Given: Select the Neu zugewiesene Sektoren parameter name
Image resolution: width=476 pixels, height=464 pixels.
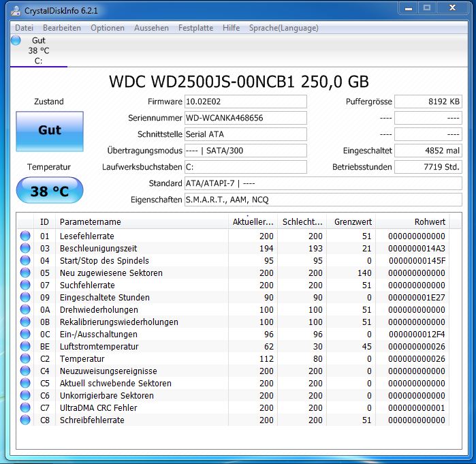Looking at the screenshot, I should tap(111, 273).
